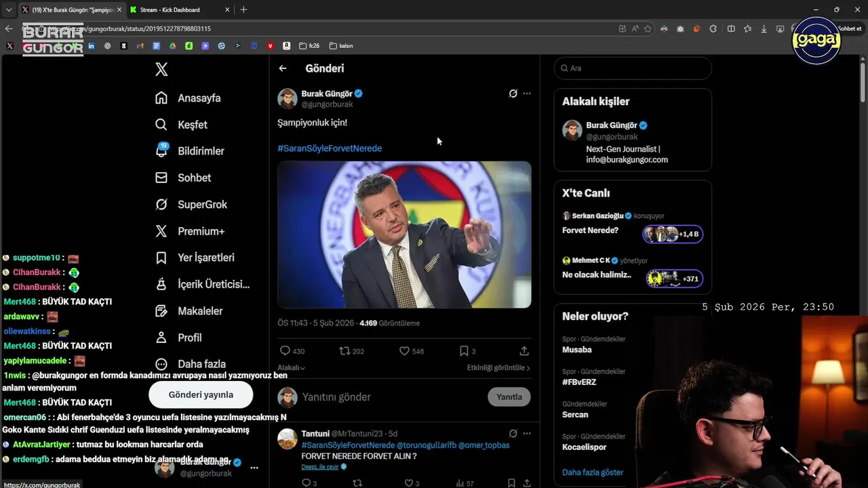Open Sohbet messages

click(183, 178)
